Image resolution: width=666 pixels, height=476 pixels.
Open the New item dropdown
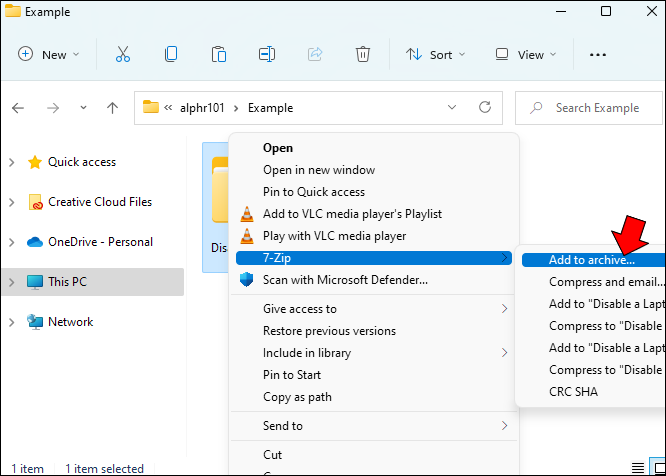click(x=50, y=55)
